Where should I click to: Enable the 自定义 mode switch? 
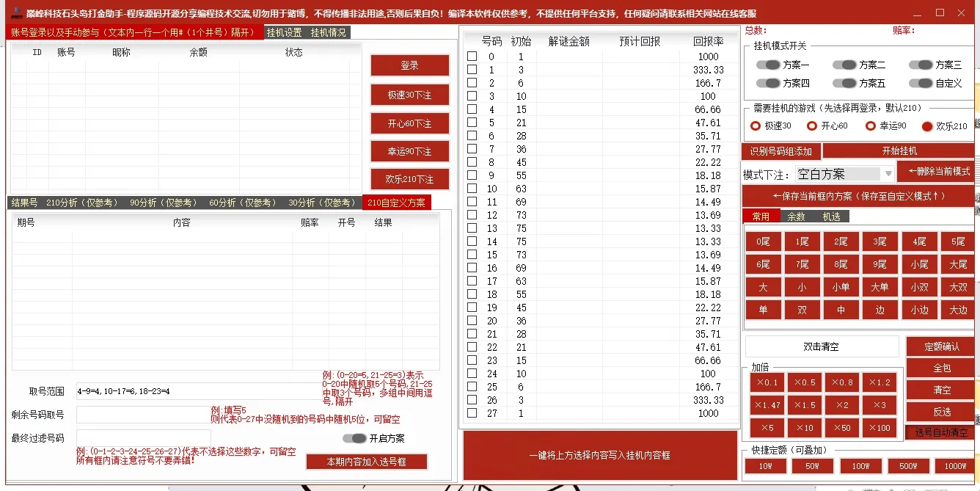(921, 84)
